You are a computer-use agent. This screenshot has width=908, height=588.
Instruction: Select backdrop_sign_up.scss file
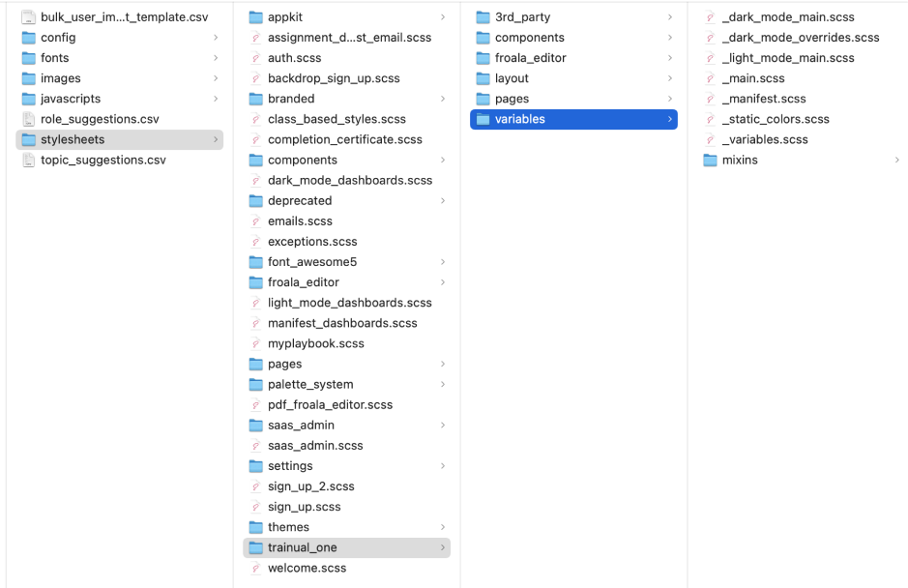click(x=346, y=78)
